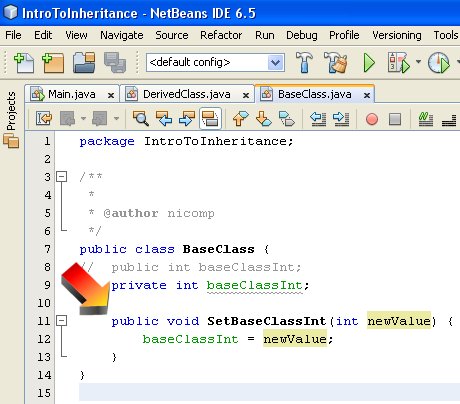Click the Profile Main Project clock icon

coord(439,62)
